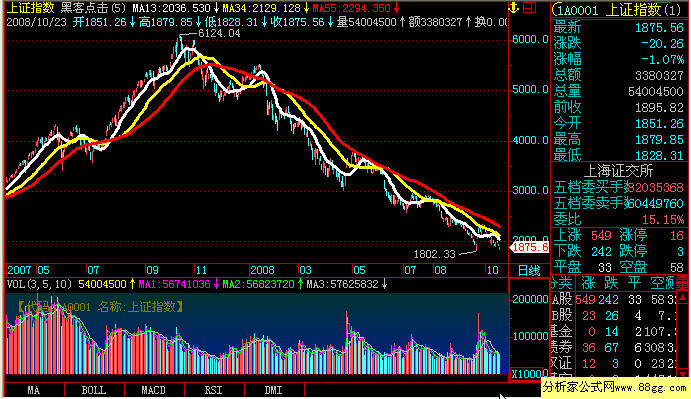
Task: Click the 平盘 label in breadth summary
Action: pos(567,267)
